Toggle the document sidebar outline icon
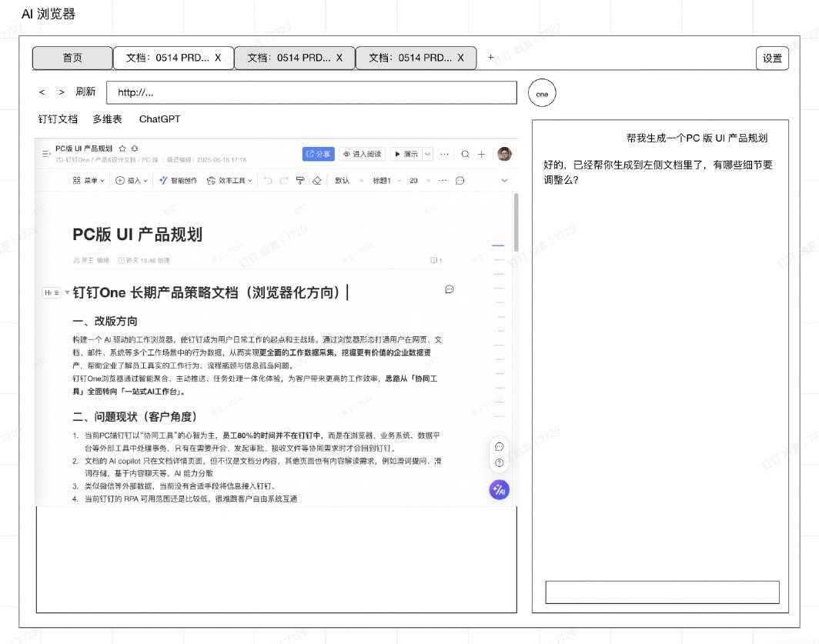 [46, 154]
